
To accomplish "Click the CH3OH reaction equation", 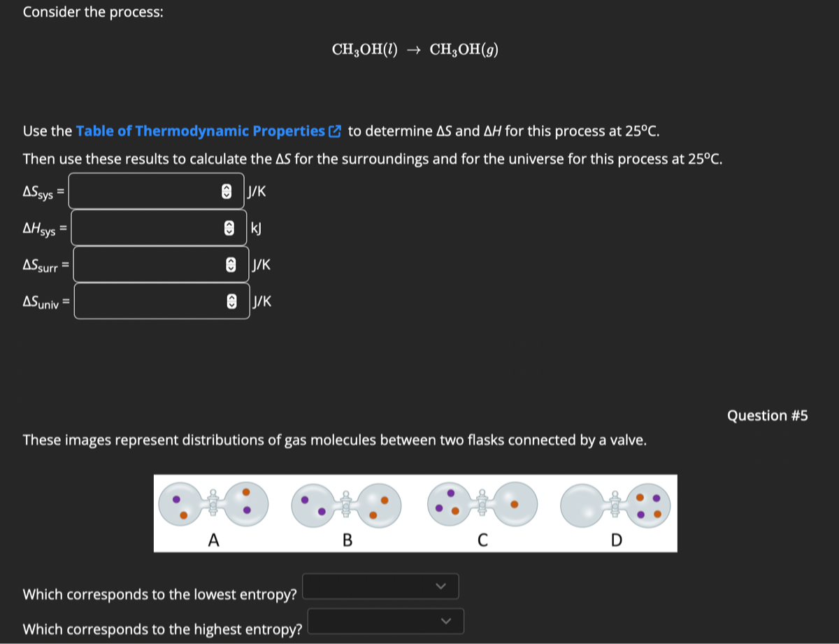I will click(x=415, y=49).
